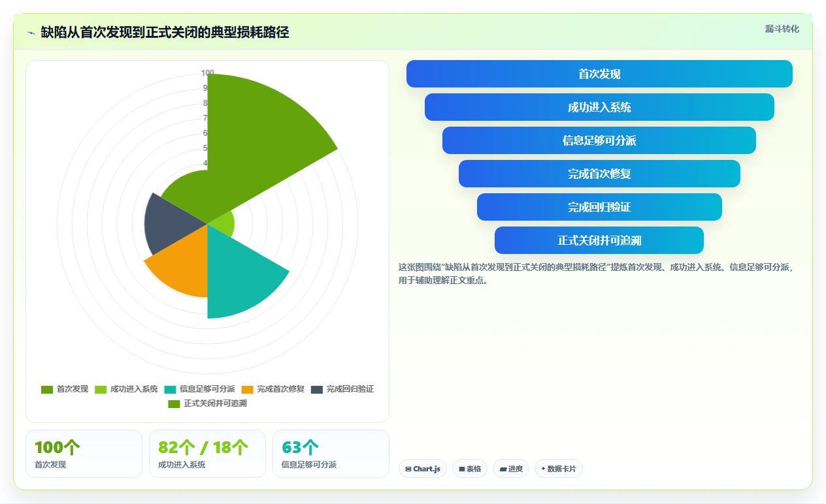Viewport: 826px width, 504px height.
Task: Toggle the 信息足够可分派 legend item
Action: click(199, 389)
